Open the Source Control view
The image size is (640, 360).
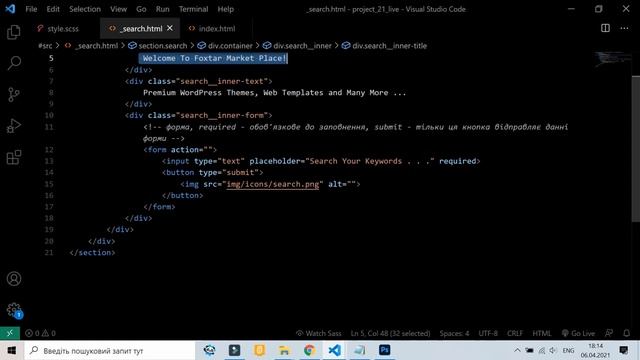13,95
